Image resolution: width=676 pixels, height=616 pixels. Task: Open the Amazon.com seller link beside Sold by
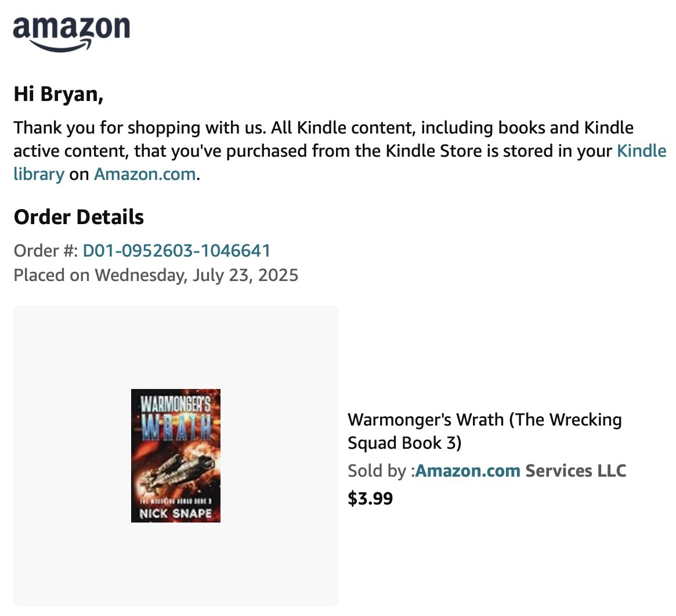tap(468, 470)
